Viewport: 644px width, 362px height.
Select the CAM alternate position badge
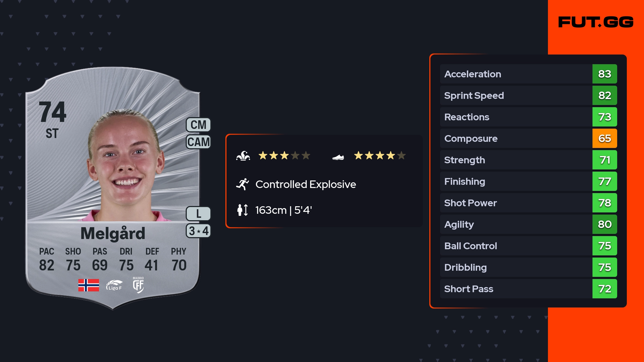(198, 142)
